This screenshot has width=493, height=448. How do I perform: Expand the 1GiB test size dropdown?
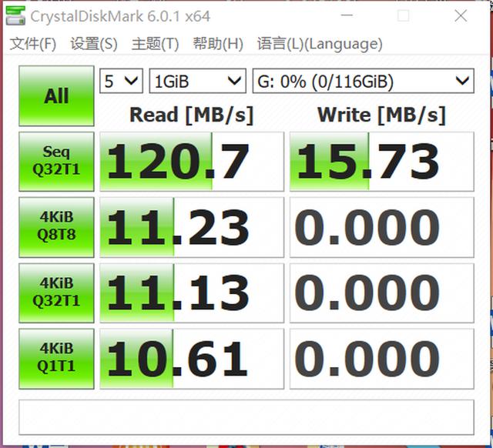coord(198,80)
